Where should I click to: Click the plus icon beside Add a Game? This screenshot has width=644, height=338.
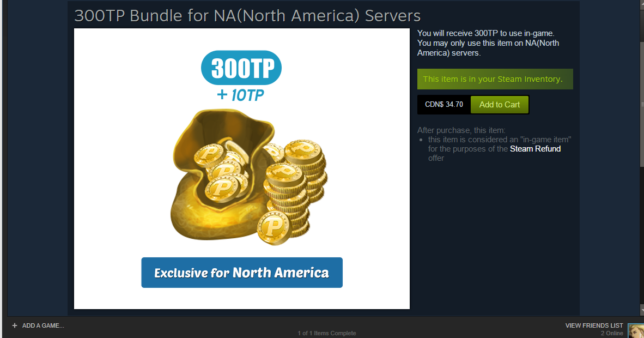pos(15,325)
